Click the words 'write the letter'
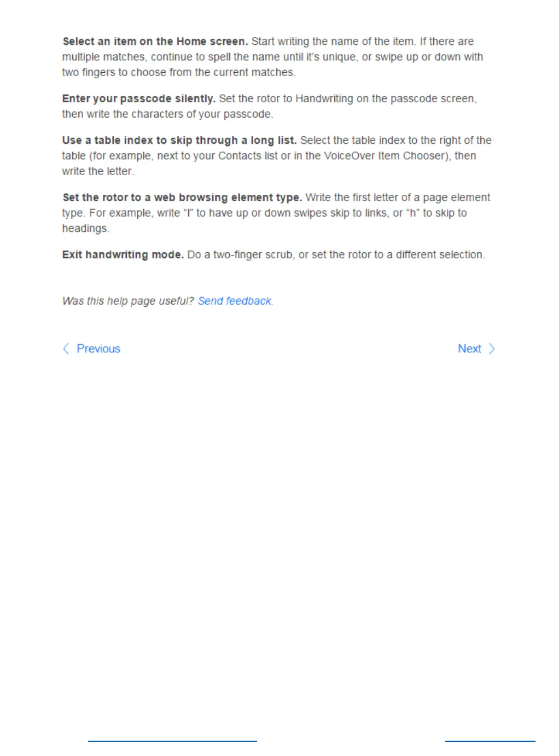 click(x=97, y=171)
